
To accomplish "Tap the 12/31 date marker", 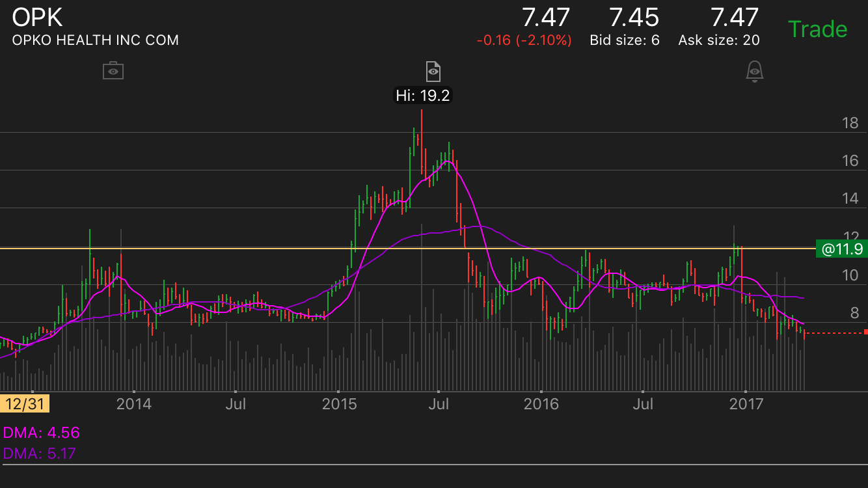I will pyautogui.click(x=25, y=404).
